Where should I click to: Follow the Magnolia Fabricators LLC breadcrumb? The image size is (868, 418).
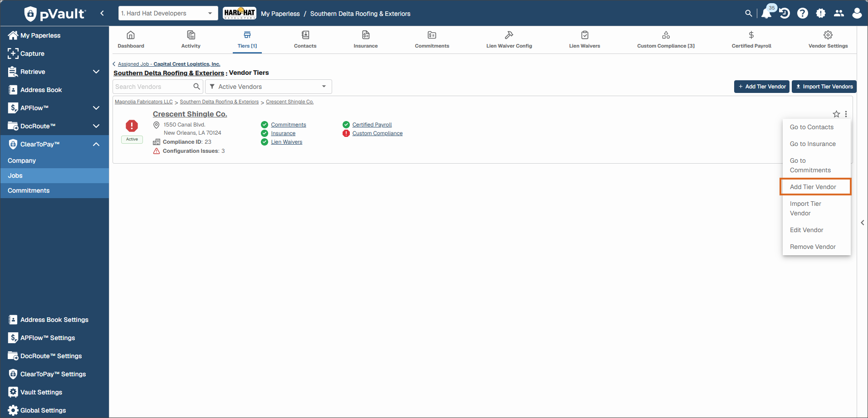[144, 102]
